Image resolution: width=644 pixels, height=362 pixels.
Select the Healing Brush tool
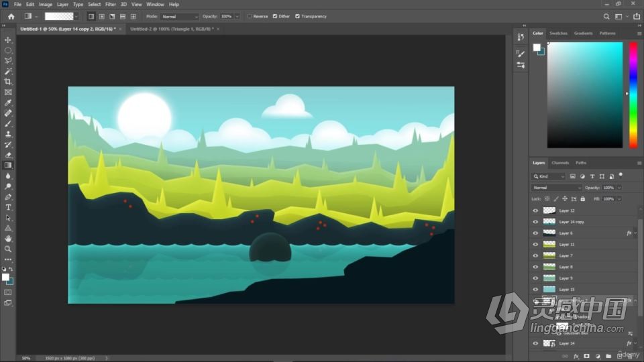pos(8,113)
